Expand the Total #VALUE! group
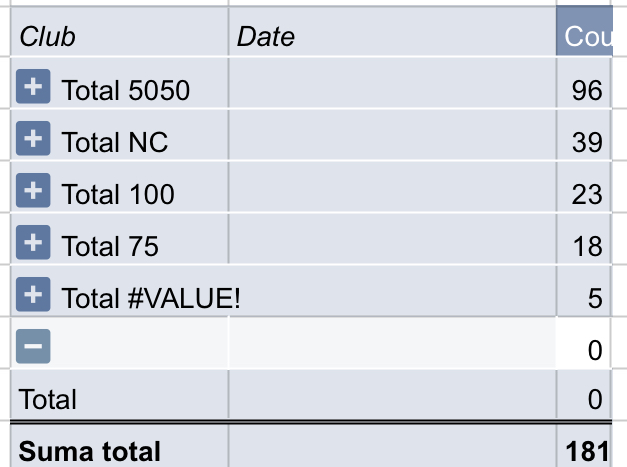This screenshot has width=627, height=467. point(33,294)
